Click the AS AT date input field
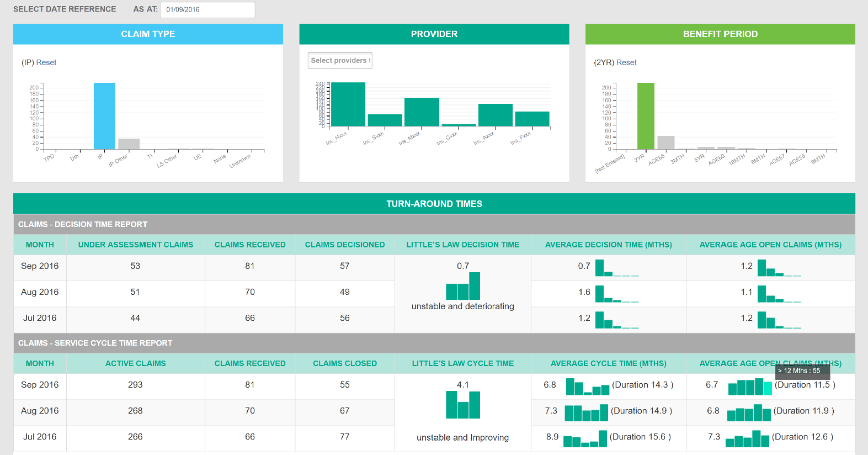The width and height of the screenshot is (868, 455). (207, 10)
